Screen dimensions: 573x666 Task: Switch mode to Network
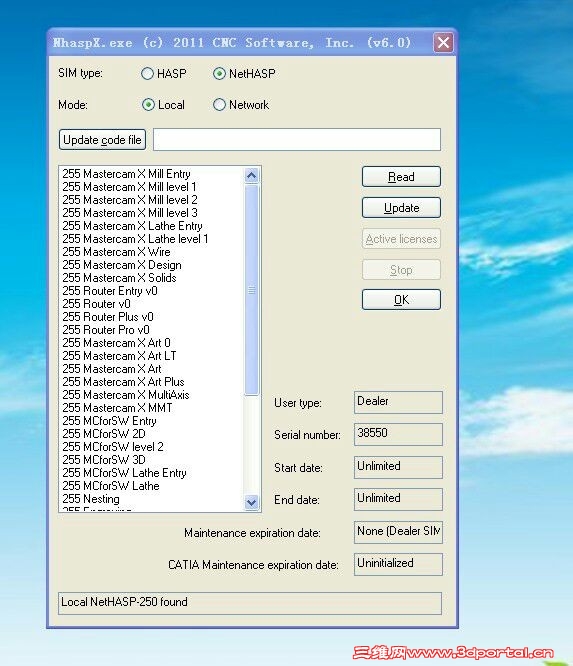pos(219,104)
